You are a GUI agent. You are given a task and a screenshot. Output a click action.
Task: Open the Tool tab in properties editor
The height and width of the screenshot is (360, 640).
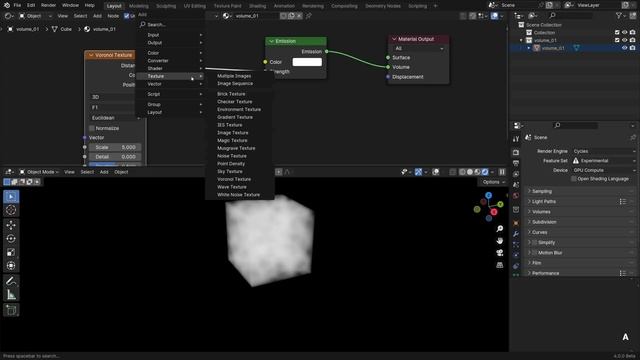pos(516,139)
